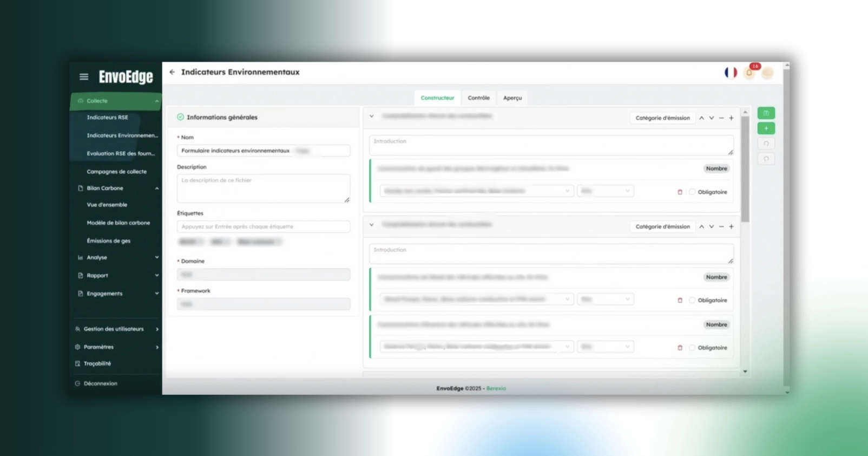
Task: Open Indicateurs RSE in the sidebar
Action: coord(107,118)
